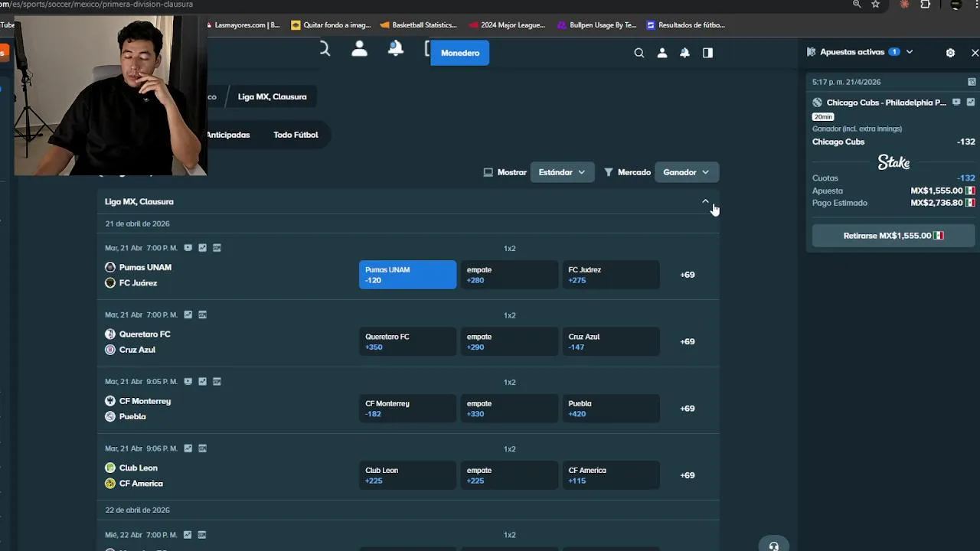Click the browser address bar URL

[96, 5]
